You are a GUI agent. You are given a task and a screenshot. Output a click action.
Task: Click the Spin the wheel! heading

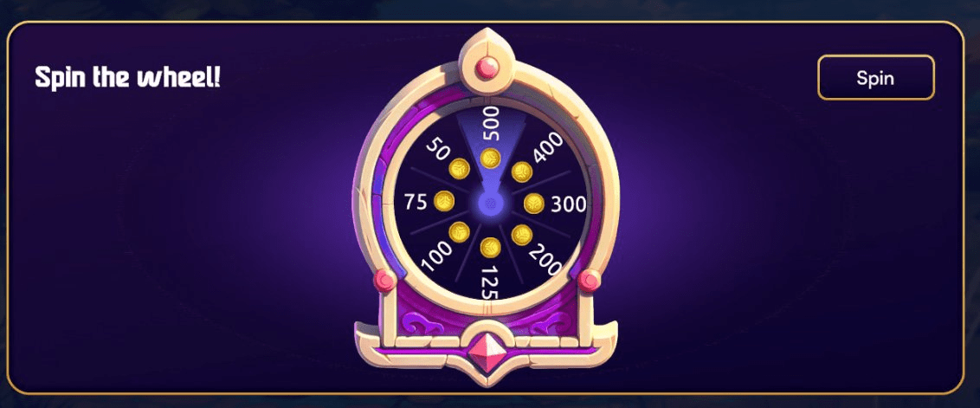tap(127, 78)
